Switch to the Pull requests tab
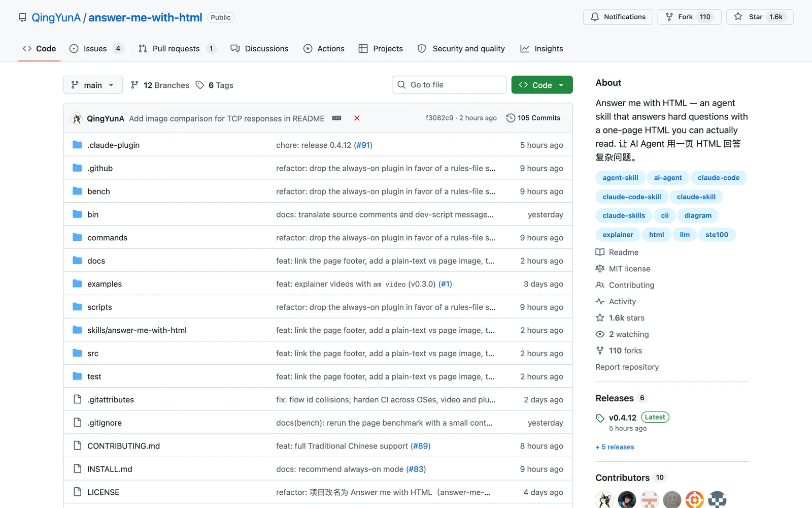Viewport: 812px width, 508px height. pos(177,48)
